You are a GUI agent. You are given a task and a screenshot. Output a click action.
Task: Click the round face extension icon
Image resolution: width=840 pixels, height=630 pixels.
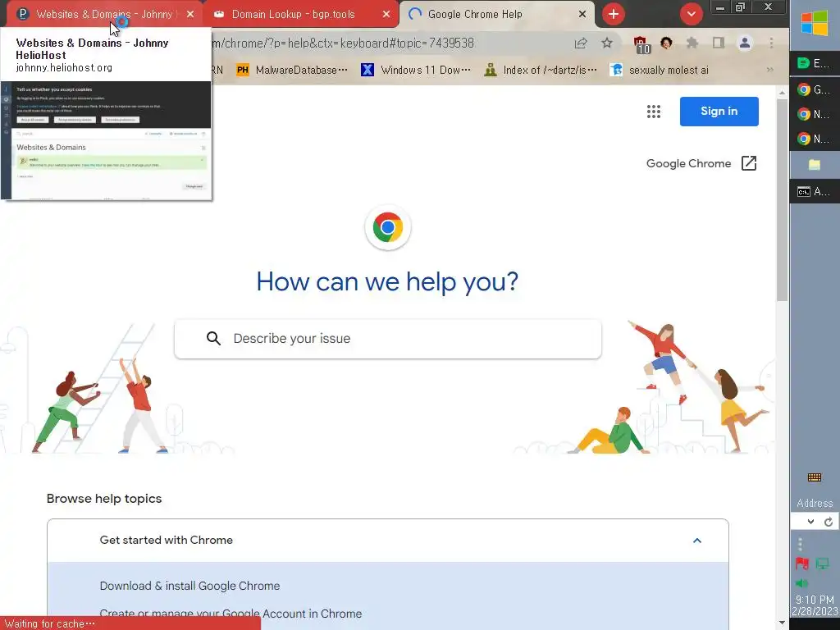[666, 43]
